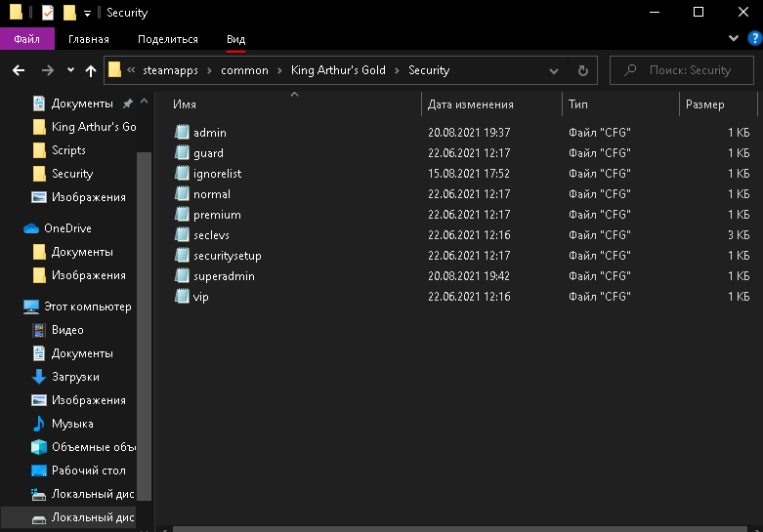
Task: Click the first Локальный диск drive icon
Action: 38,494
